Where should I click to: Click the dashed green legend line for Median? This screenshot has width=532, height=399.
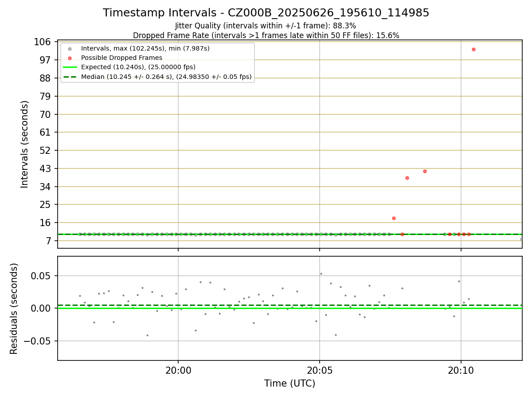click(70, 77)
